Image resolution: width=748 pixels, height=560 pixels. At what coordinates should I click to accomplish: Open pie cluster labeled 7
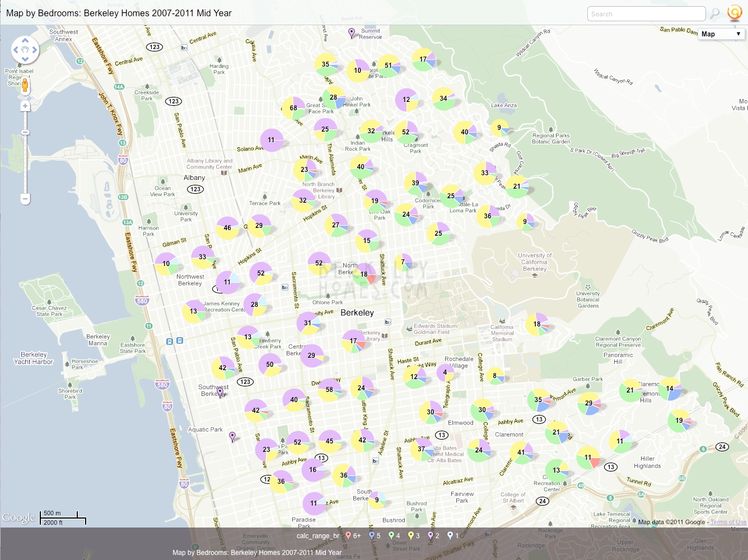point(403,262)
